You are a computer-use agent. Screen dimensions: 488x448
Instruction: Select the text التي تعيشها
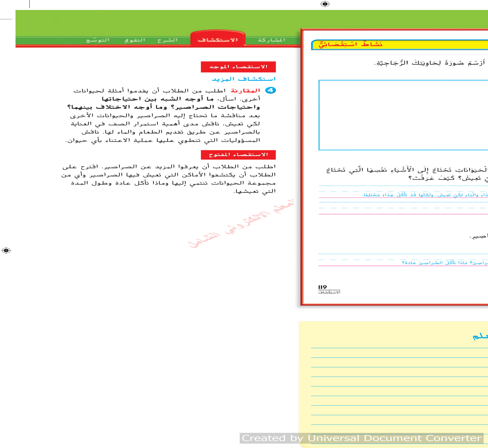[254, 192]
